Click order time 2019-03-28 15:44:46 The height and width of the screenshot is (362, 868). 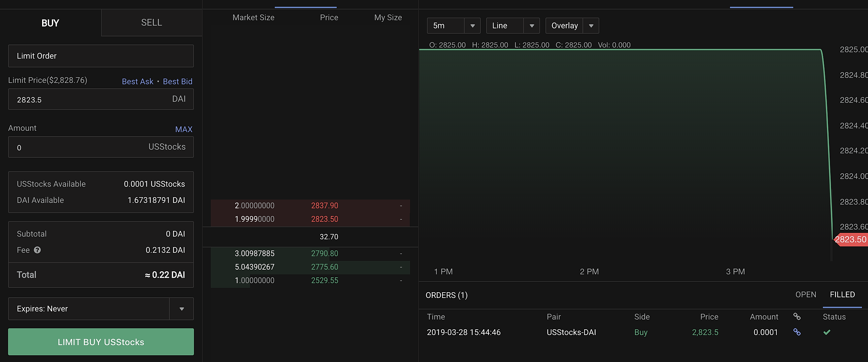(464, 332)
